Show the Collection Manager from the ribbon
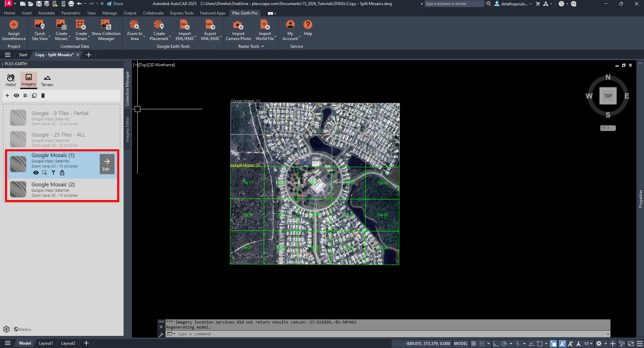This screenshot has height=348, width=644. pos(106,30)
